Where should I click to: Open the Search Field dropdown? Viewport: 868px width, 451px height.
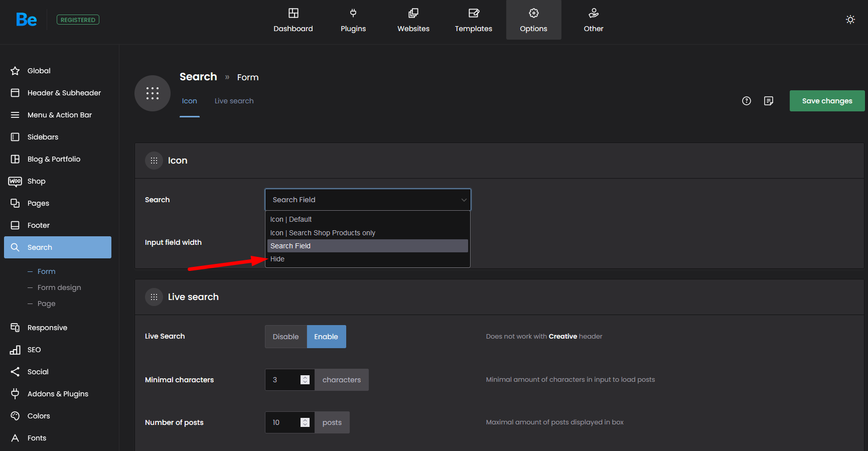[x=368, y=200]
